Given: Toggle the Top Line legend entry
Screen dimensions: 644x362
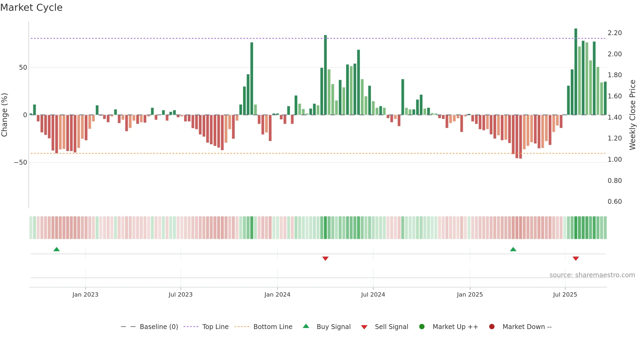Looking at the screenshot, I should pyautogui.click(x=206, y=327).
